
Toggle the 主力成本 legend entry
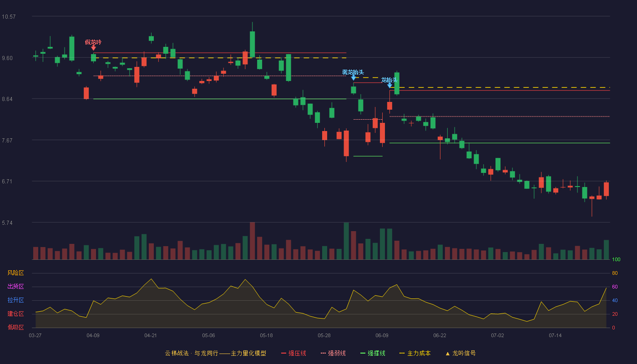415,353
